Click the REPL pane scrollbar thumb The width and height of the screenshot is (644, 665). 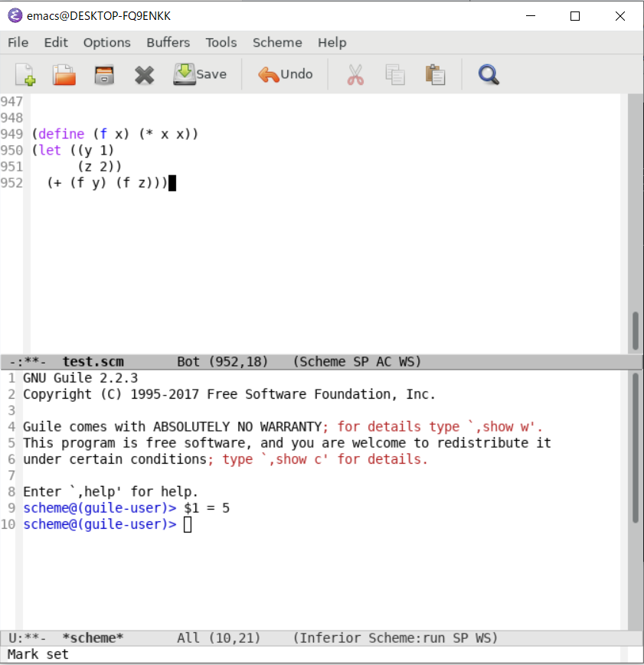pyautogui.click(x=635, y=448)
